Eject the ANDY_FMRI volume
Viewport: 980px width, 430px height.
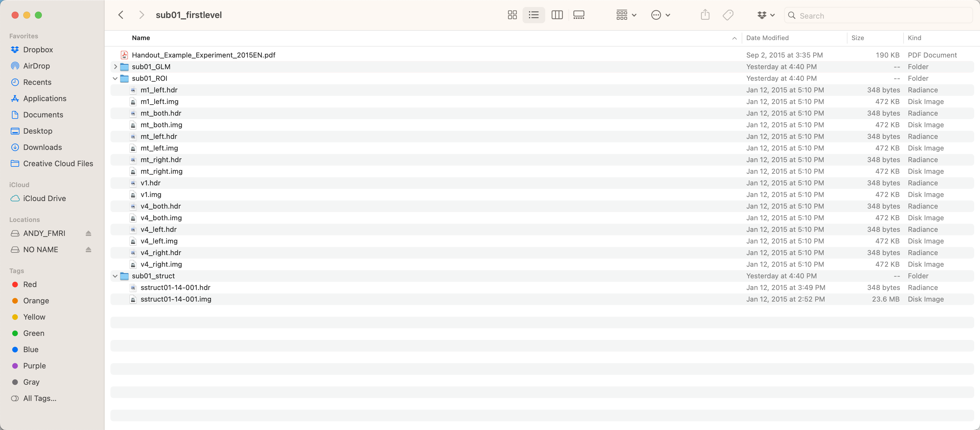tap(88, 233)
